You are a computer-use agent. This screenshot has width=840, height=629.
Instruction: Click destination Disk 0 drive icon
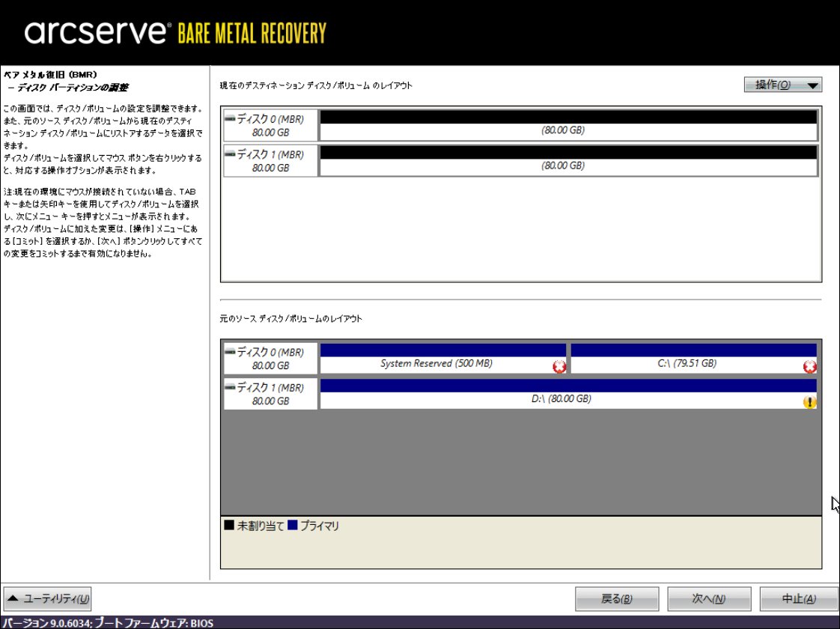pos(230,119)
